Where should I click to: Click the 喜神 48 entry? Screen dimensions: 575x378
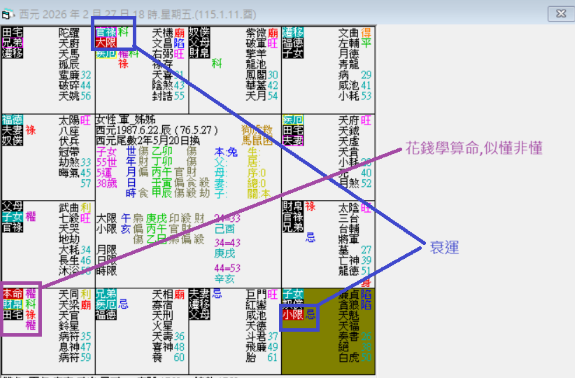click(169, 347)
